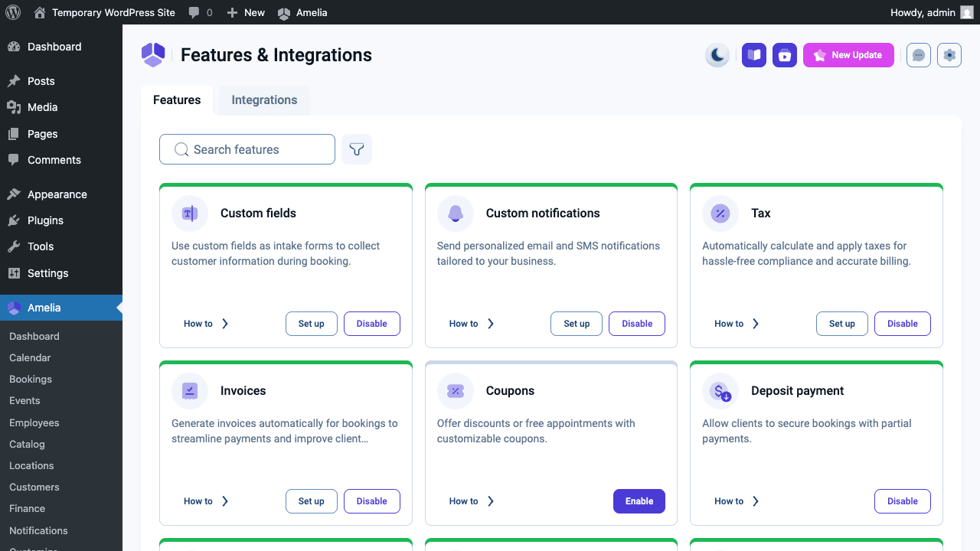Focus the Search features field

click(247, 149)
